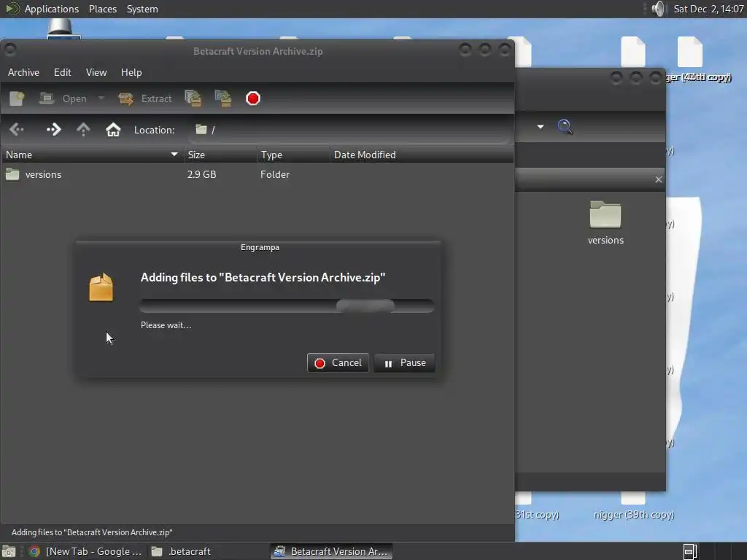The image size is (747, 560).
Task: Click the Engrampa dialog title
Action: click(x=260, y=247)
